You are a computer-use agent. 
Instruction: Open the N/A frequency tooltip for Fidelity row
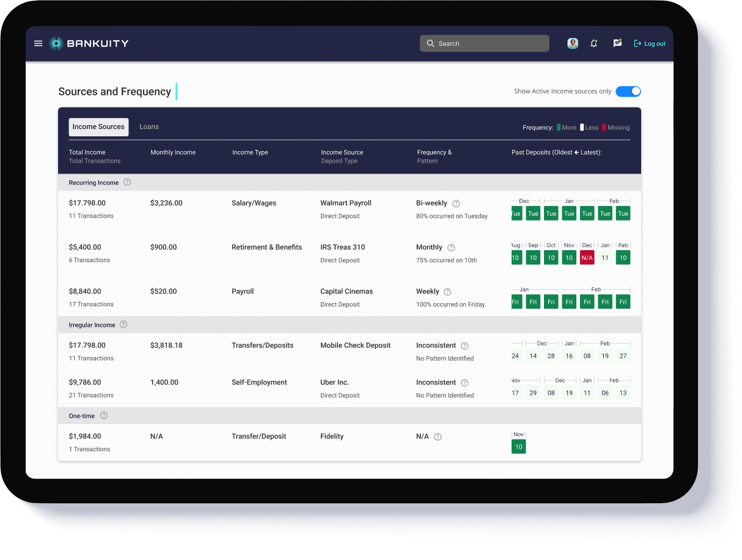pos(438,436)
